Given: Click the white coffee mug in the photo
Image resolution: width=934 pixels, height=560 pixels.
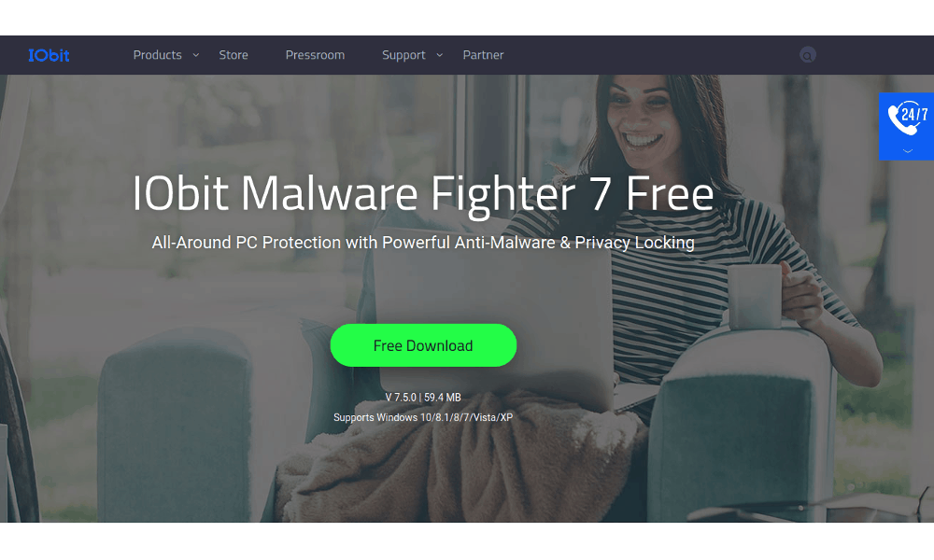Looking at the screenshot, I should [x=756, y=296].
